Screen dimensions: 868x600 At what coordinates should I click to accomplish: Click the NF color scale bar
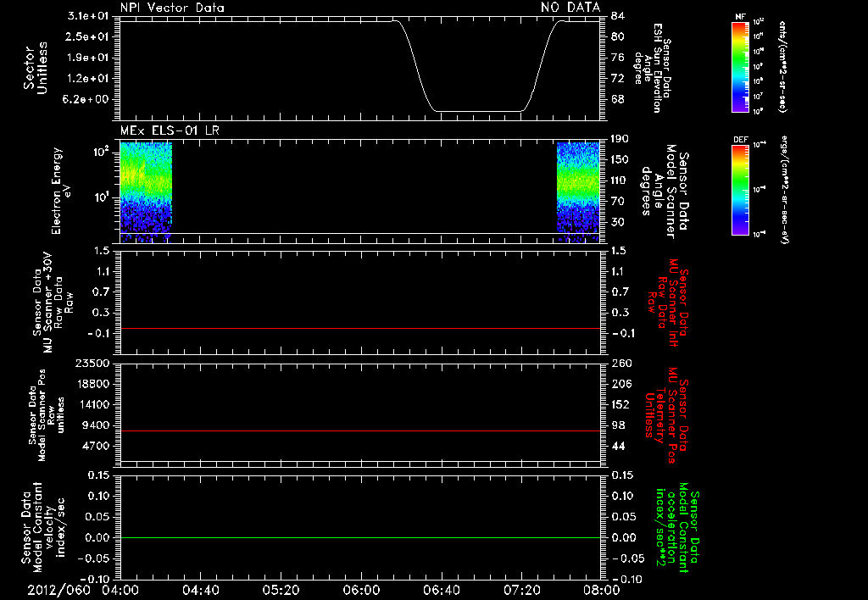(x=740, y=67)
